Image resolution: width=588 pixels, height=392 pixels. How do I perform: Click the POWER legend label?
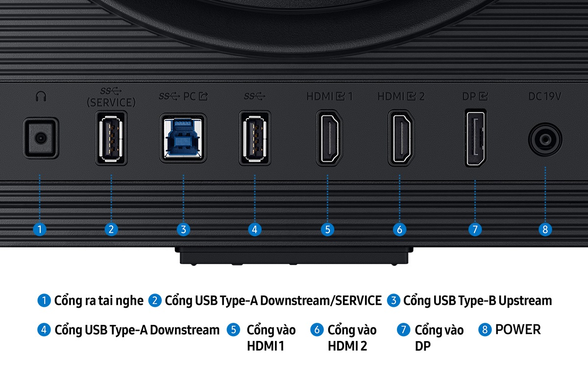click(518, 329)
